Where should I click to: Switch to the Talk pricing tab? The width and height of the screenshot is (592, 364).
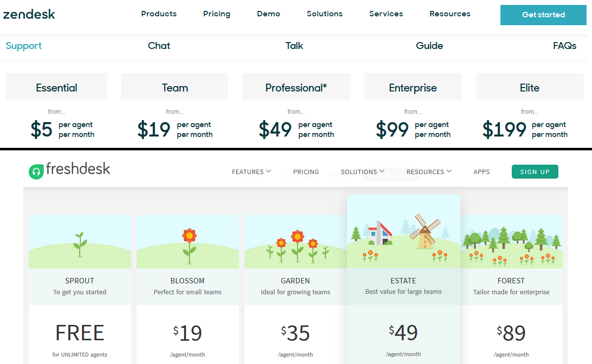pos(294,45)
